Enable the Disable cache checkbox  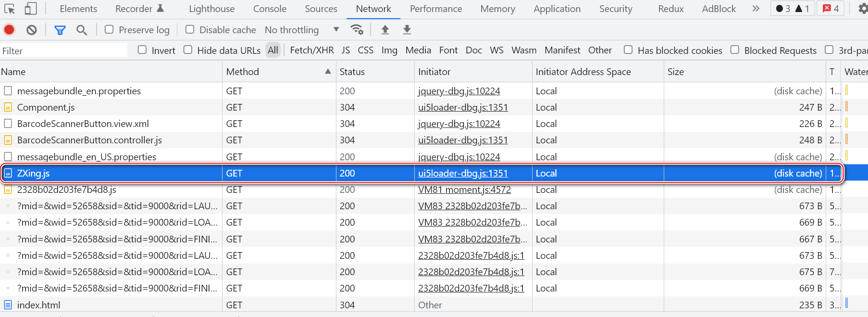point(190,29)
